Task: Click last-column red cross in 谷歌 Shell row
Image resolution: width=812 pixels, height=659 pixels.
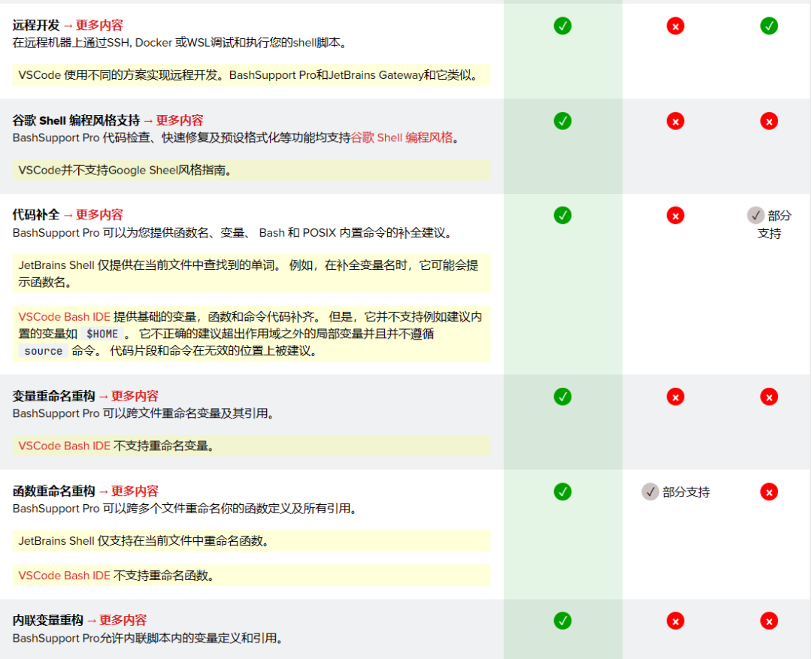Action: tap(769, 121)
